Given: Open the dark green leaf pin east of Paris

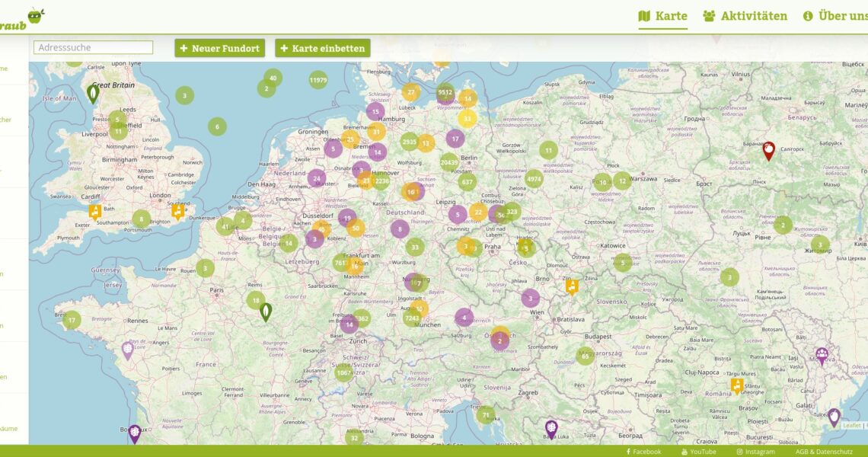Looking at the screenshot, I should pyautogui.click(x=266, y=312).
